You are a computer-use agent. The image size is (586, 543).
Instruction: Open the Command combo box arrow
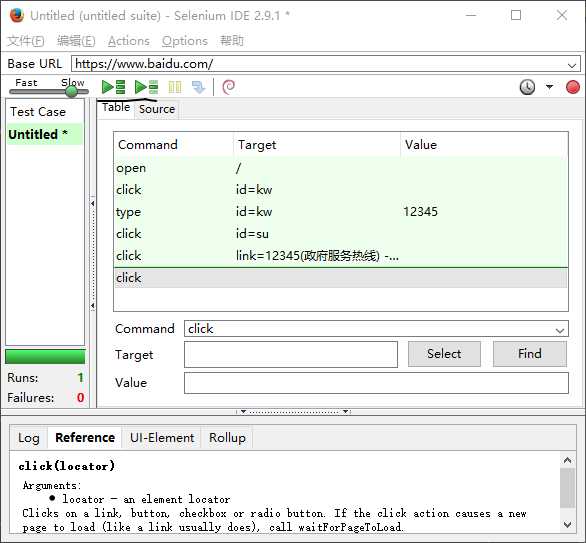[x=559, y=330]
